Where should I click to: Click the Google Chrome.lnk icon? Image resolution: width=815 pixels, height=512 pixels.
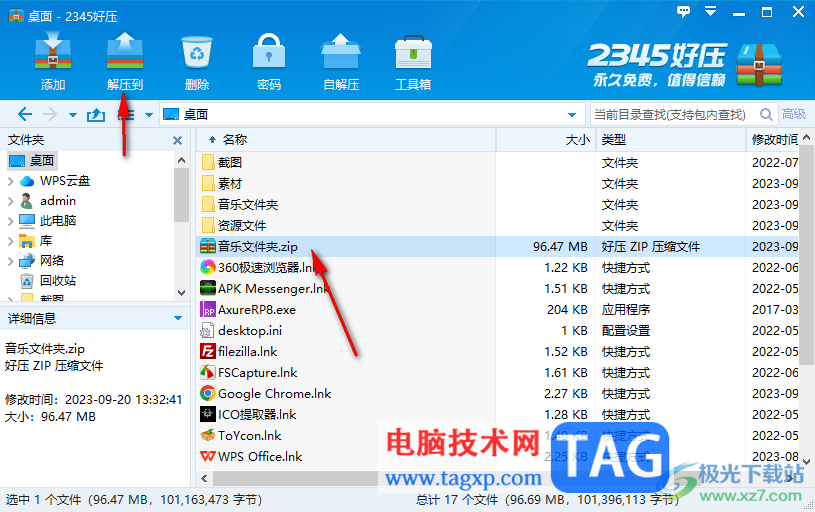208,393
